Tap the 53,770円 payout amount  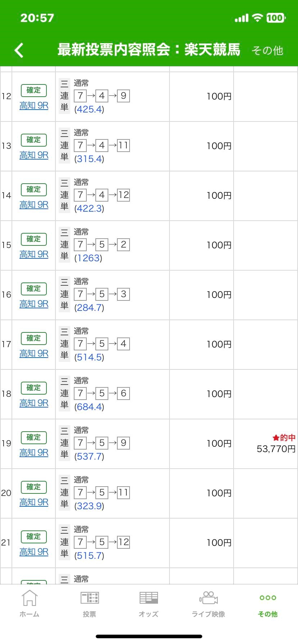[x=276, y=449]
